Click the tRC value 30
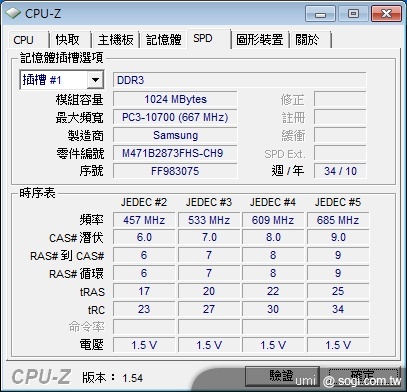This screenshot has height=392, width=407. pyautogui.click(x=273, y=309)
